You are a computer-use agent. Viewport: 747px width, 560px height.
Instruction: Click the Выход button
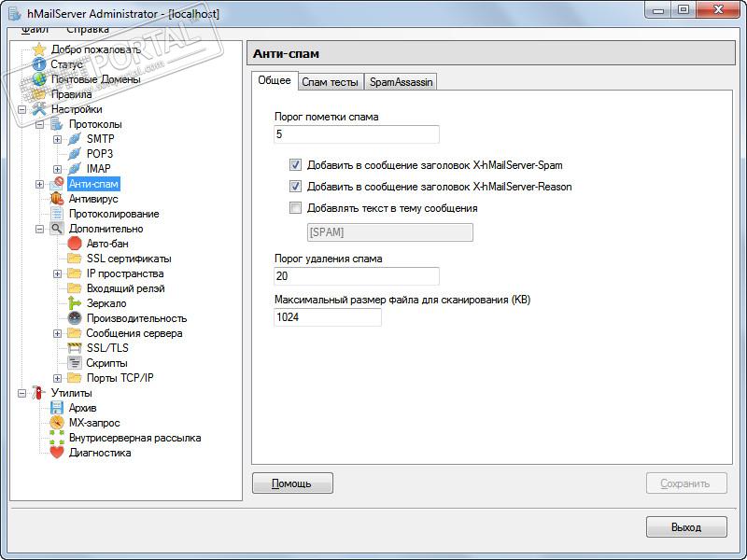pos(686,526)
